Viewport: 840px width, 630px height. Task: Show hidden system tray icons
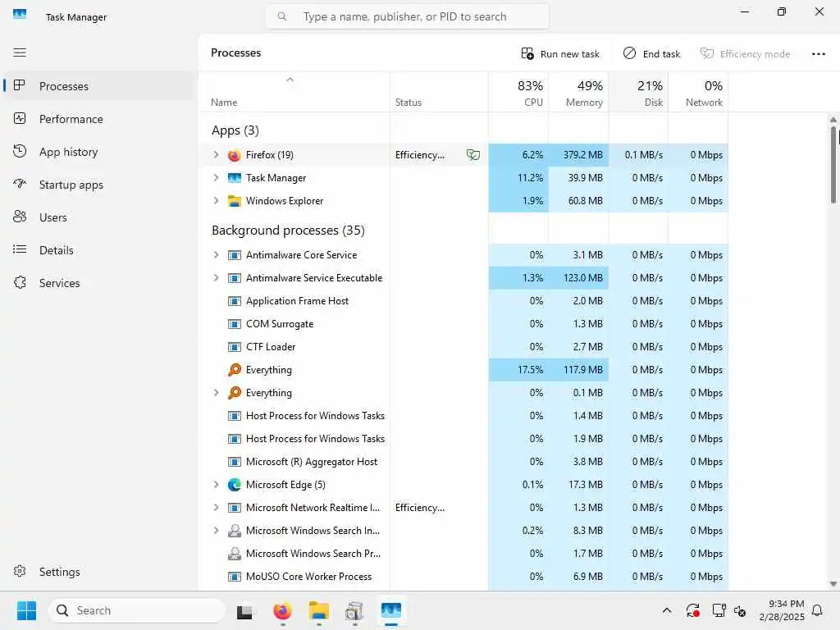tap(666, 610)
